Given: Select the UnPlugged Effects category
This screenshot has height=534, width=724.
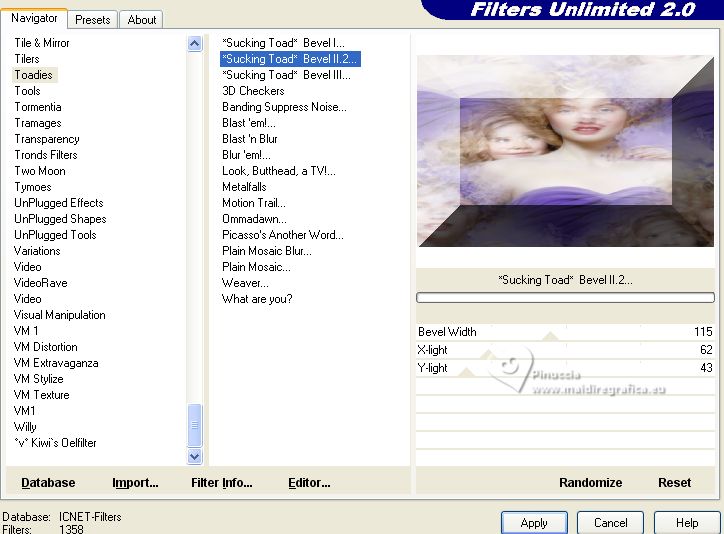Looking at the screenshot, I should [59, 203].
